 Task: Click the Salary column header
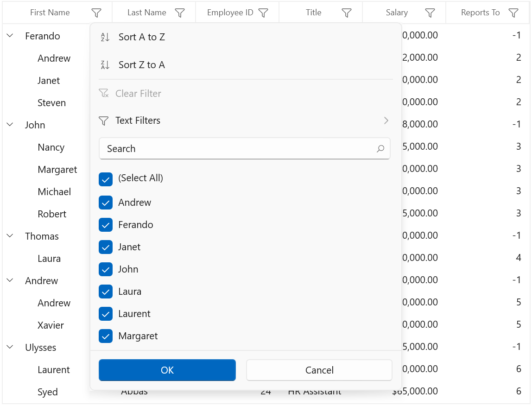(397, 13)
